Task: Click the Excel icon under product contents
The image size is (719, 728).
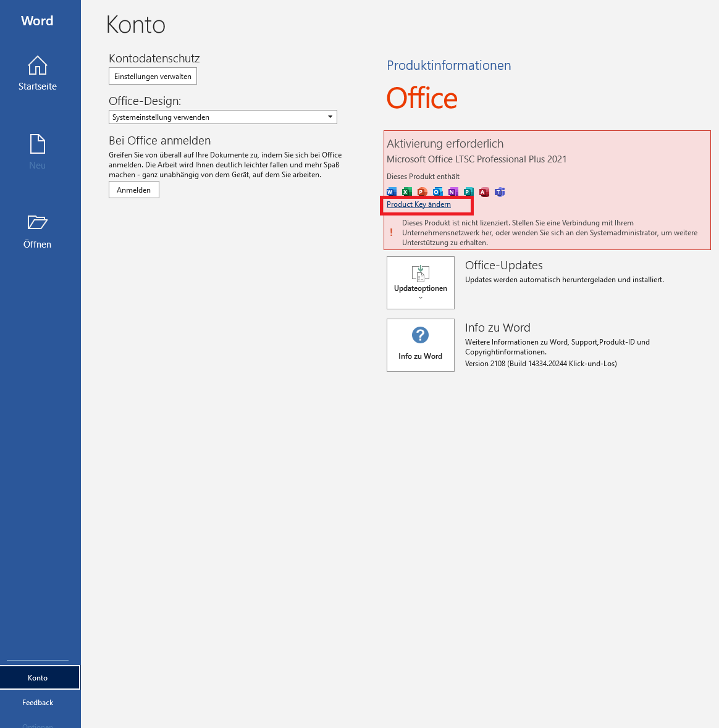Action: (x=406, y=192)
